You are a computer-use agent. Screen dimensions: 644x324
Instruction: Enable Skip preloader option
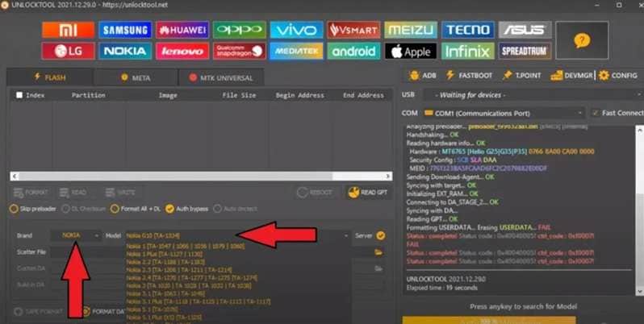(x=33, y=209)
